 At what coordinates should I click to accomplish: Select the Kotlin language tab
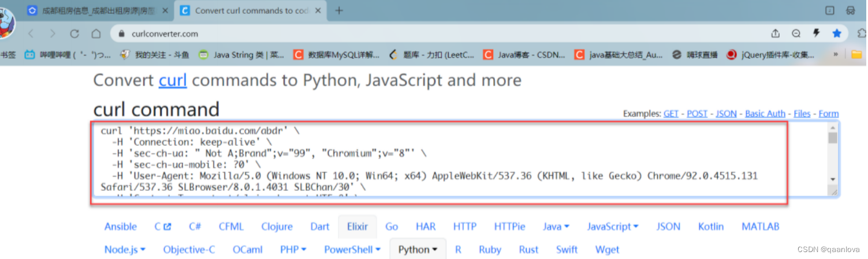711,227
